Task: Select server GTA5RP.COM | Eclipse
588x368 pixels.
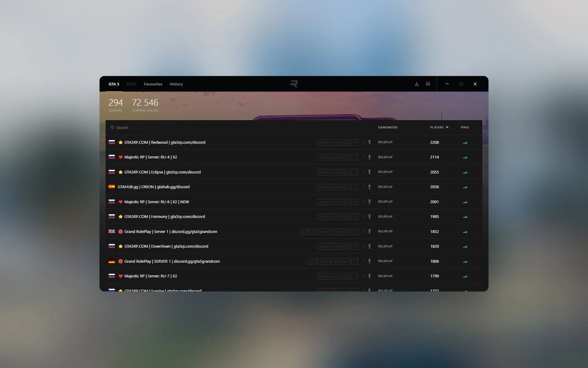Action: click(x=294, y=172)
